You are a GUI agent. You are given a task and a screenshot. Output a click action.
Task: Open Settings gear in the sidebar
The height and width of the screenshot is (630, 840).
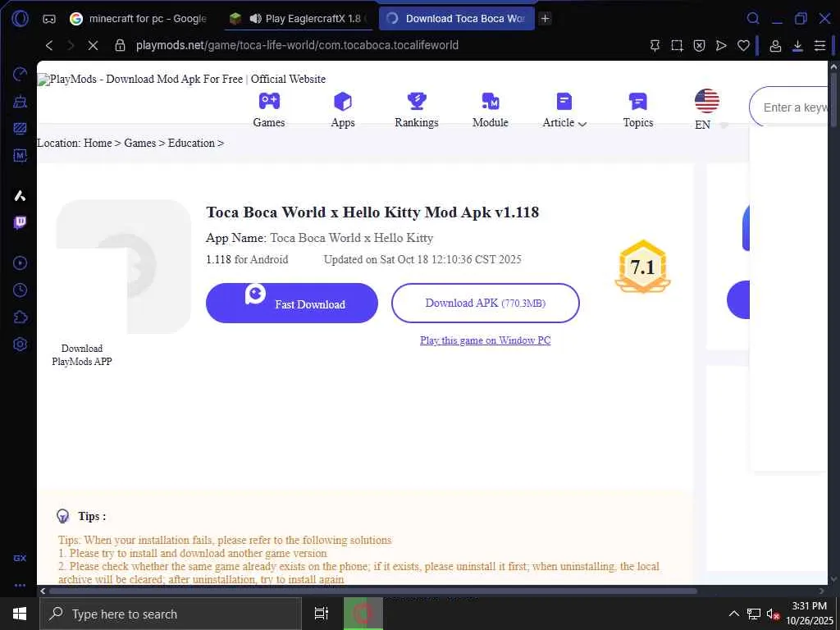[20, 345]
